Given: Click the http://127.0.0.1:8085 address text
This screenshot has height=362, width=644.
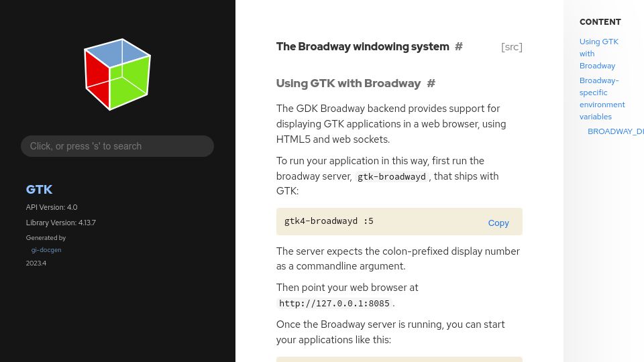Looking at the screenshot, I should coord(334,303).
